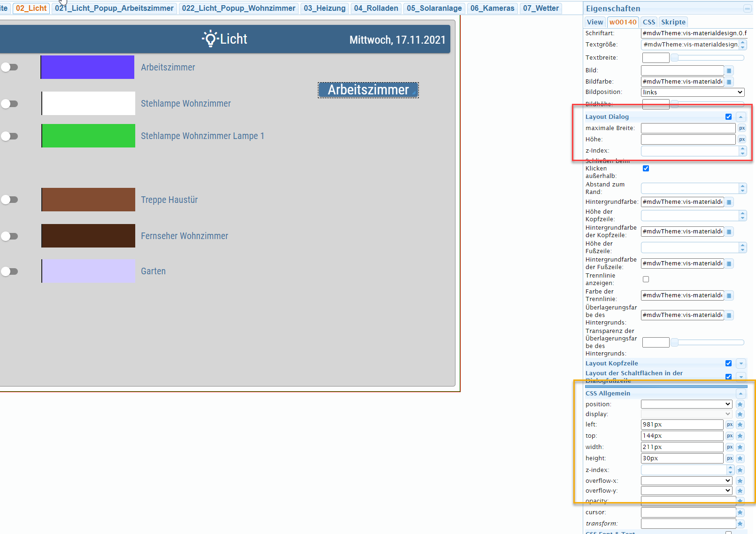
Task: Switch to the 03_Heizung view tab
Action: [x=324, y=8]
